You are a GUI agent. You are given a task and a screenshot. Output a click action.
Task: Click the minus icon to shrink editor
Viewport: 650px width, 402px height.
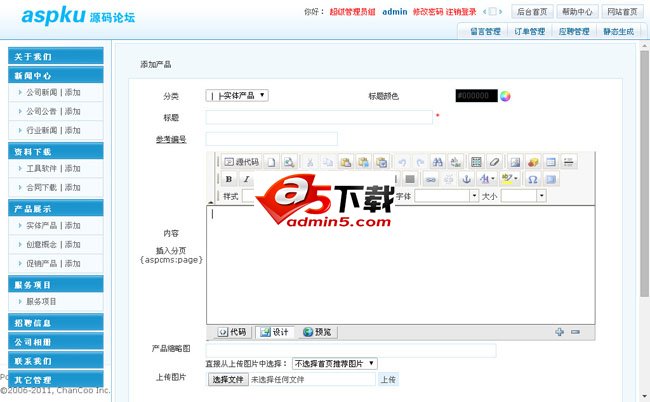coord(575,332)
